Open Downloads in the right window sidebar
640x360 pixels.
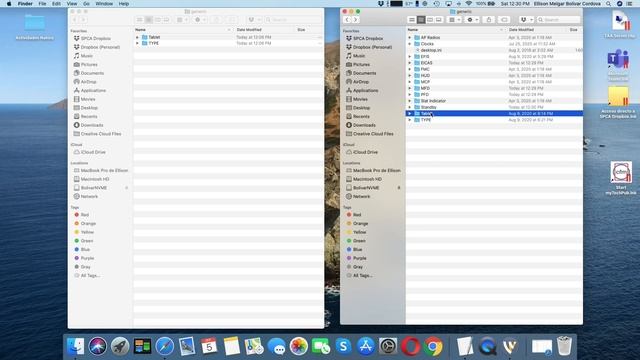pos(364,125)
